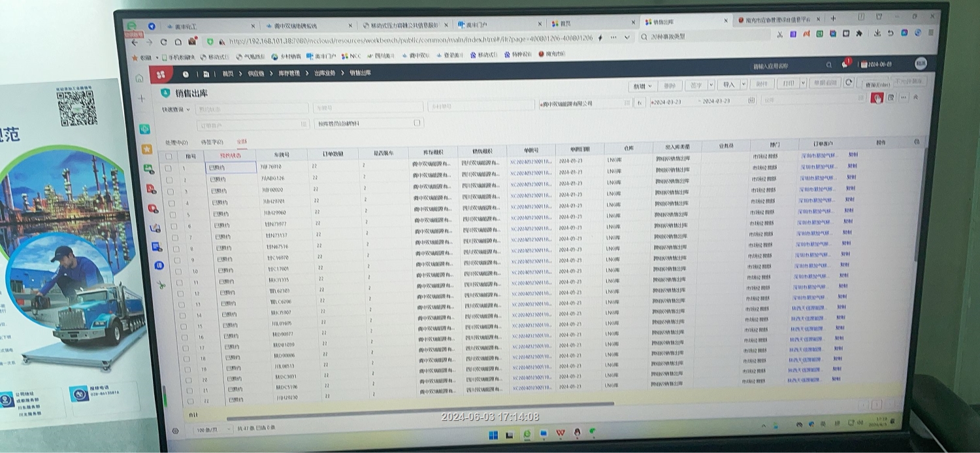This screenshot has height=453, width=980.
Task: Open the calendar picker in date range
Action: (751, 101)
